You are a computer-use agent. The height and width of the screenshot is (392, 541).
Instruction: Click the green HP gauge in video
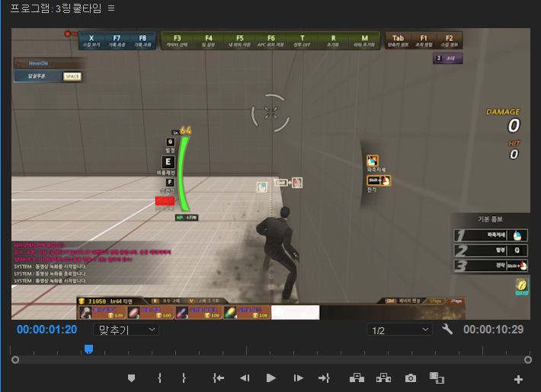(x=184, y=174)
